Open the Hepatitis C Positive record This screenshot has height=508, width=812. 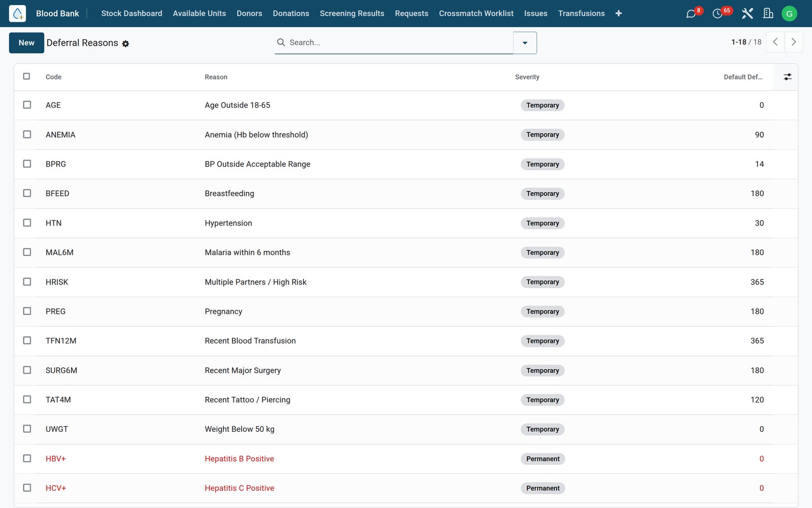[x=240, y=488]
